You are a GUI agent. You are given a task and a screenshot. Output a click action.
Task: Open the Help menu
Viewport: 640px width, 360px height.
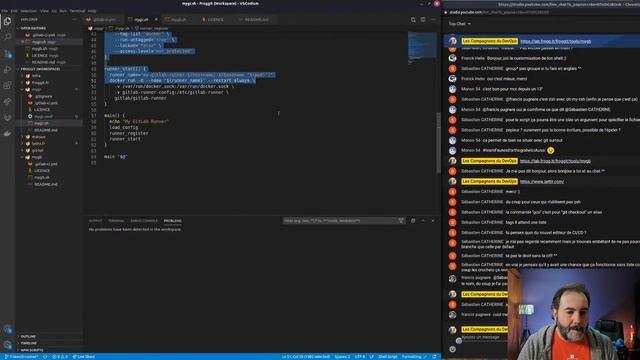(x=92, y=11)
